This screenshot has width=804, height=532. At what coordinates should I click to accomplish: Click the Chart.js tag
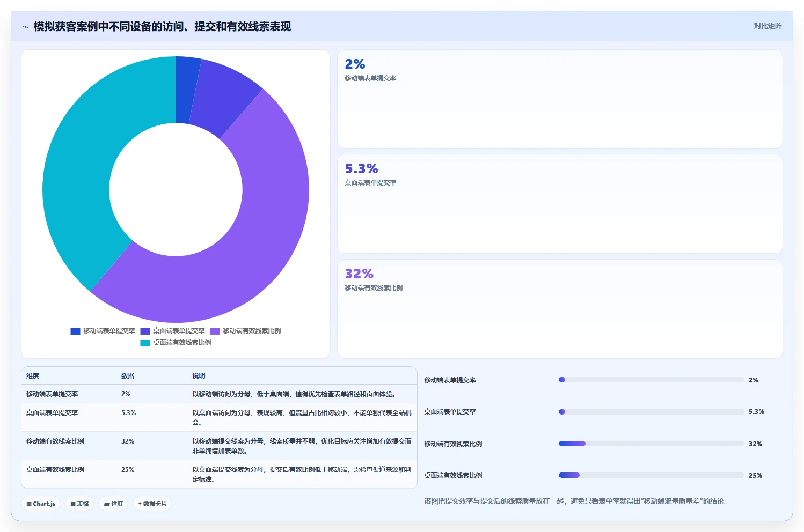click(x=41, y=504)
